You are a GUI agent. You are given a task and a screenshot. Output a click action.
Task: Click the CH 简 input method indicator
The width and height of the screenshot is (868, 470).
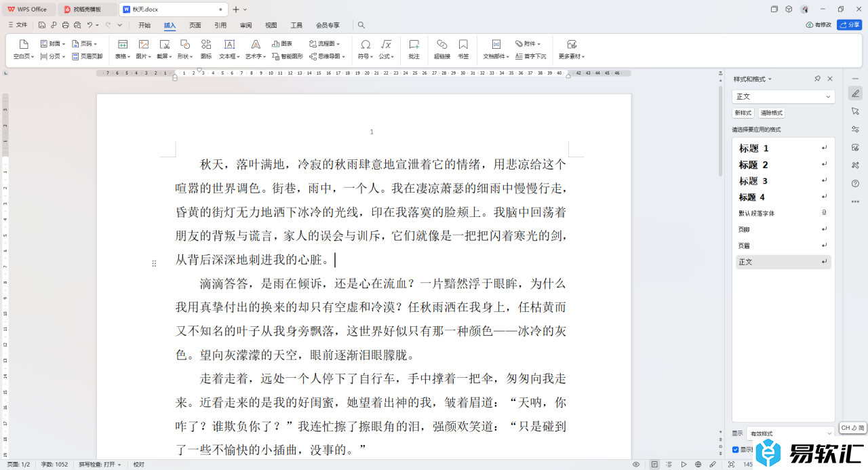click(853, 428)
